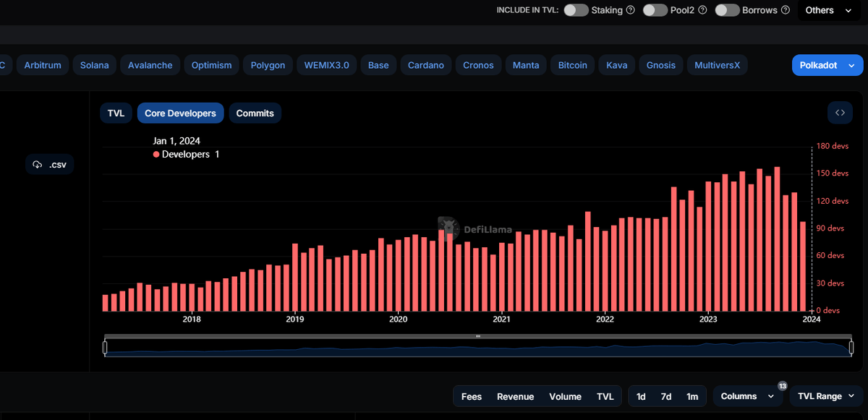Viewport: 868px width, 420px height.
Task: Click the Borrows help question icon
Action: 785,10
